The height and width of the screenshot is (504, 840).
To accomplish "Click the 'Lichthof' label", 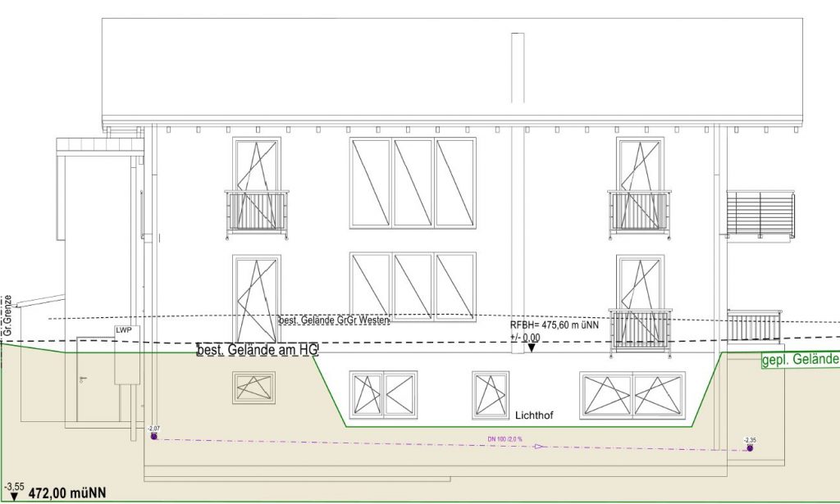I will (534, 415).
